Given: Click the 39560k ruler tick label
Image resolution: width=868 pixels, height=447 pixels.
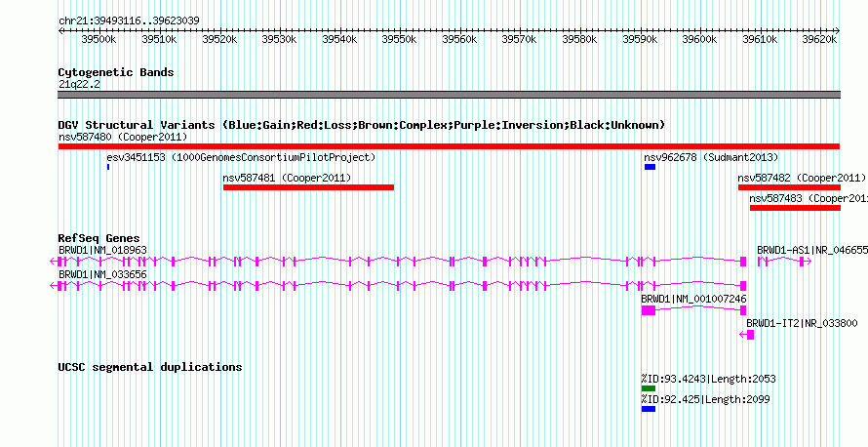Looking at the screenshot, I should pos(459,39).
